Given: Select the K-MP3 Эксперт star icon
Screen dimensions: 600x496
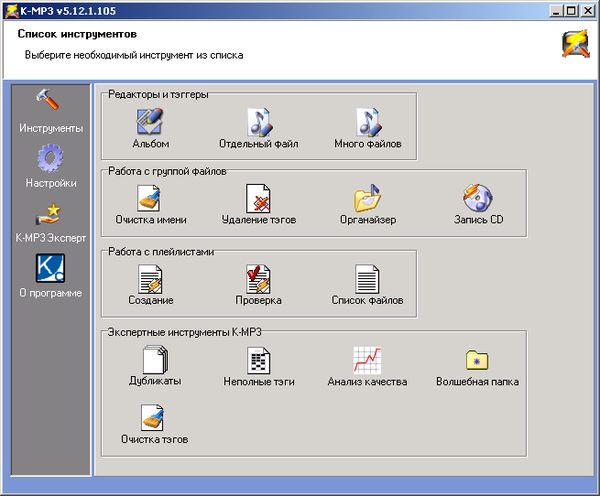Looking at the screenshot, I should [x=49, y=214].
